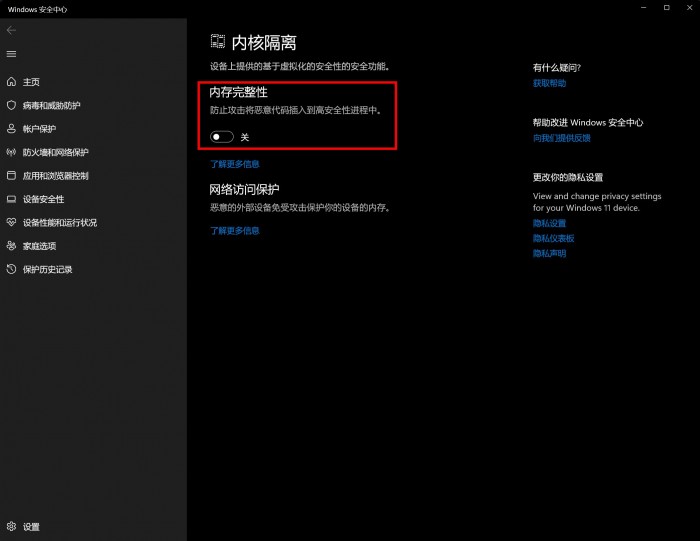Screen dimensions: 700x541
Task: Click the back arrow icon
Action: [x=12, y=30]
